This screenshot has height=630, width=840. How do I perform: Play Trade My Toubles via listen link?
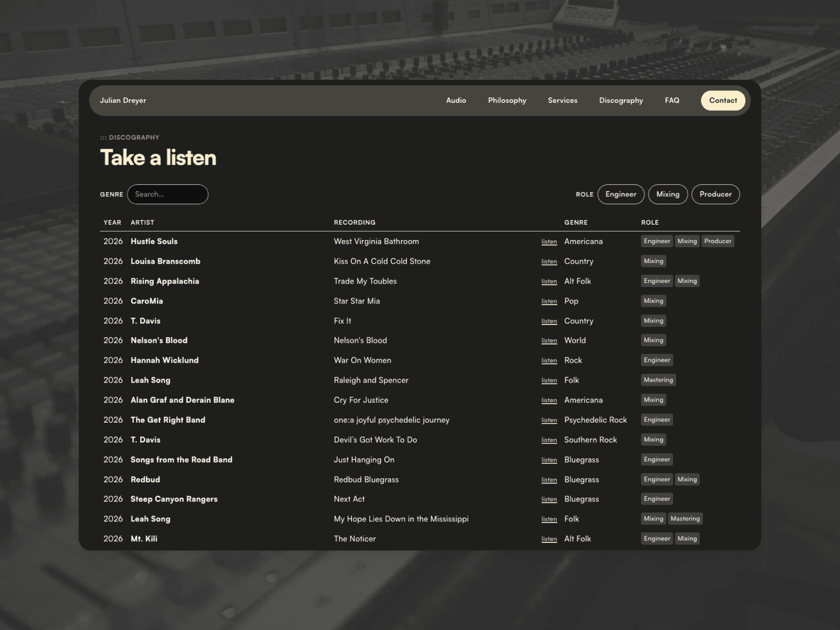coord(549,281)
